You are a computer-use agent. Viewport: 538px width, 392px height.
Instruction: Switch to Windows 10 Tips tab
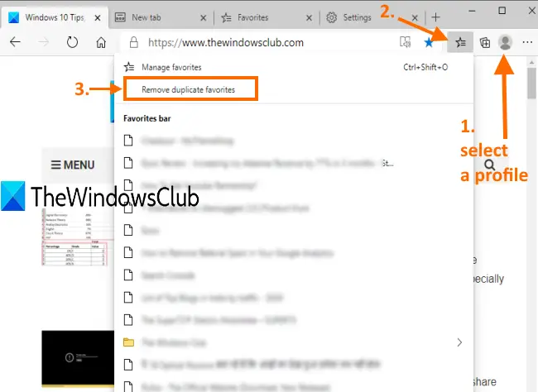(x=55, y=17)
